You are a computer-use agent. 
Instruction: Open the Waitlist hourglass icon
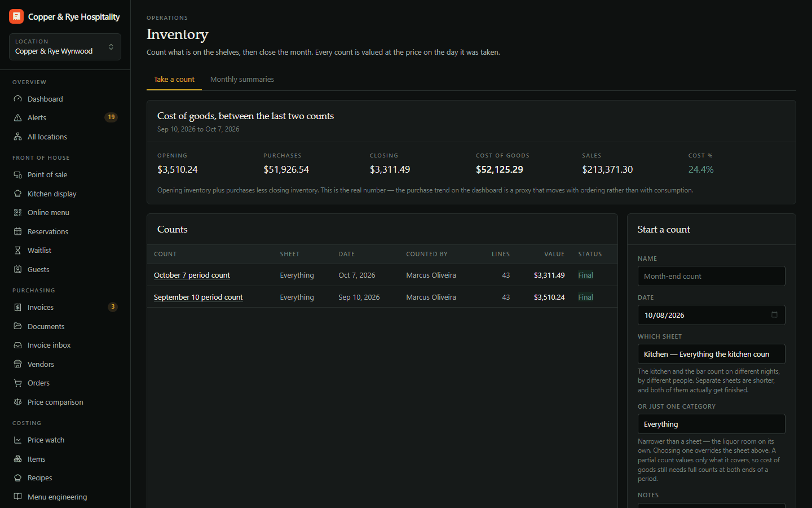(x=17, y=250)
